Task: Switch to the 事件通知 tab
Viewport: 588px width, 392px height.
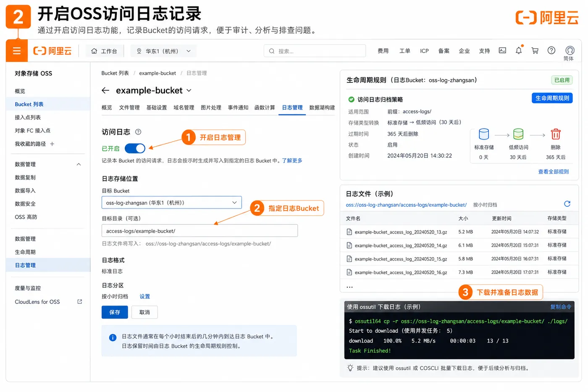Action: (x=238, y=108)
